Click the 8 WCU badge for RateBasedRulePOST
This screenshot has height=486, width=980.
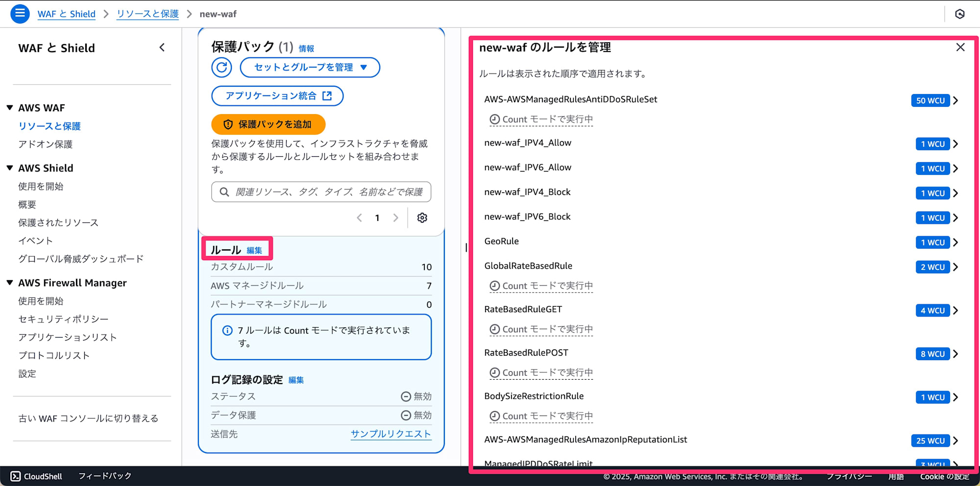(x=932, y=354)
